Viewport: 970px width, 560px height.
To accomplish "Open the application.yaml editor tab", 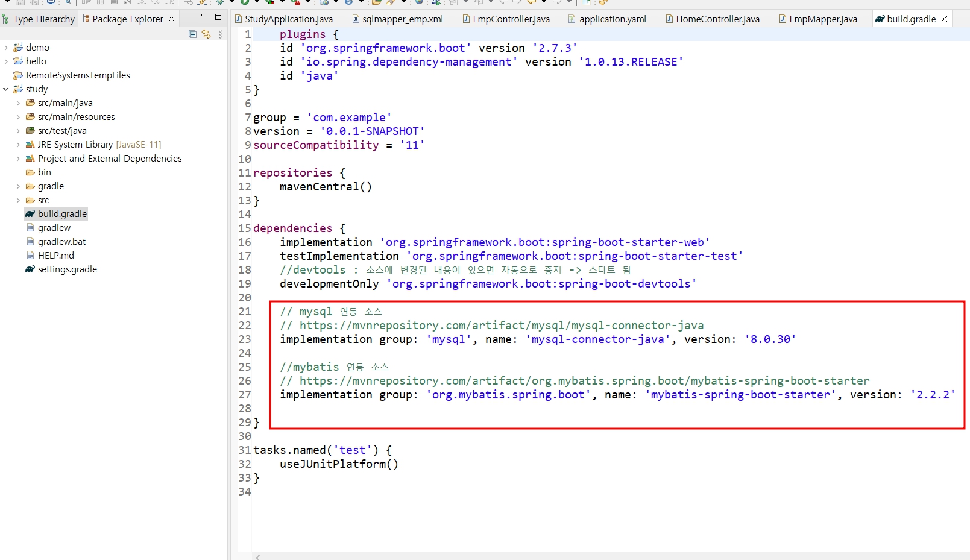I will click(613, 19).
